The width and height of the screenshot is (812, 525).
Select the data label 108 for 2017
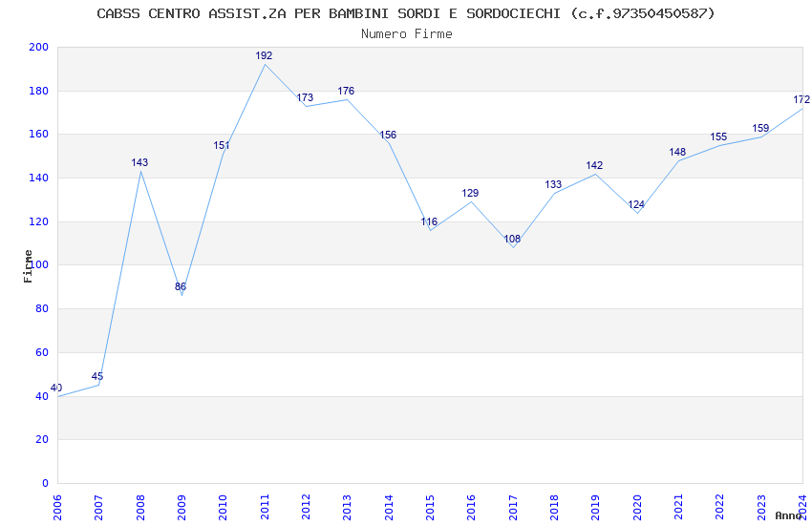click(512, 239)
